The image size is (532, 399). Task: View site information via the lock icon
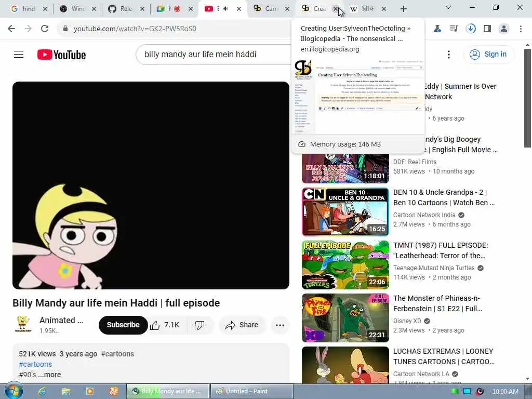point(65,29)
